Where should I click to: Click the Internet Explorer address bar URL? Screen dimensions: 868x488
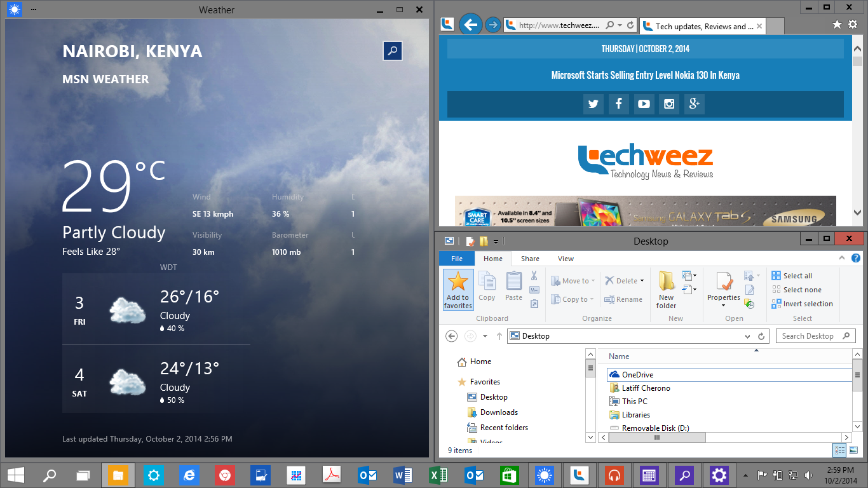[x=559, y=25]
